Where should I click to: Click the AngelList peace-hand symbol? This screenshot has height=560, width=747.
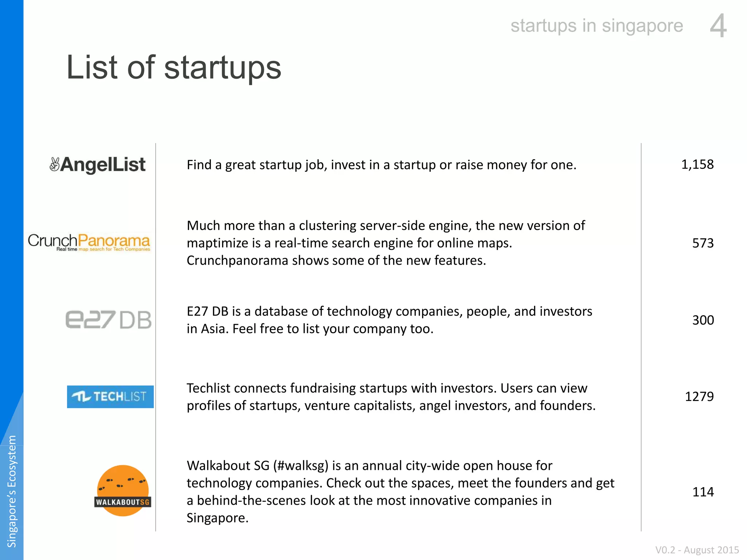point(54,164)
